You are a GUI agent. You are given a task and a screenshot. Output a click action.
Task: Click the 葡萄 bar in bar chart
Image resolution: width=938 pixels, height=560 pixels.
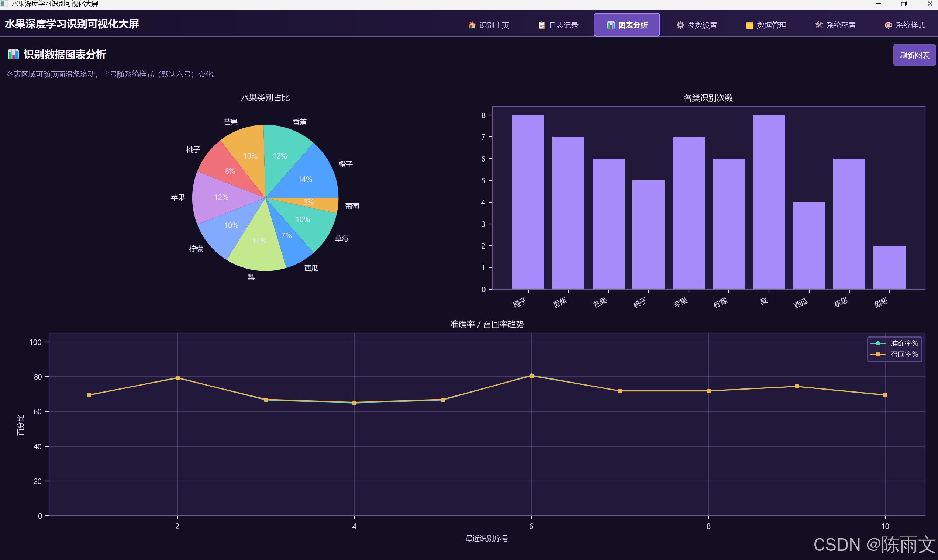coord(889,267)
